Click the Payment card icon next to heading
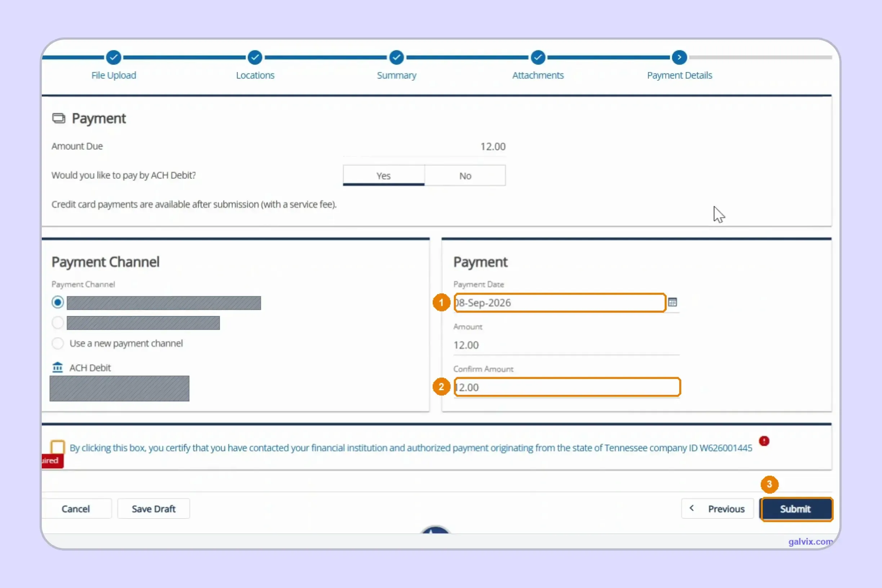 [58, 119]
